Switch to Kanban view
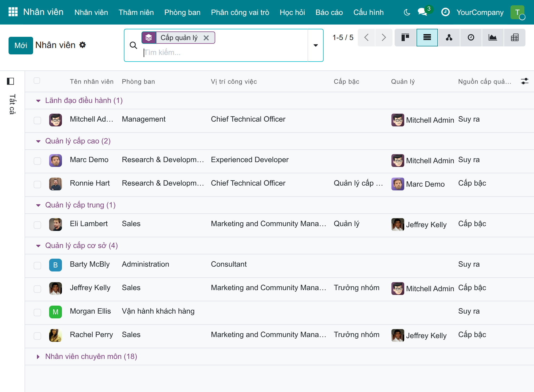This screenshot has width=534, height=392. pos(405,38)
